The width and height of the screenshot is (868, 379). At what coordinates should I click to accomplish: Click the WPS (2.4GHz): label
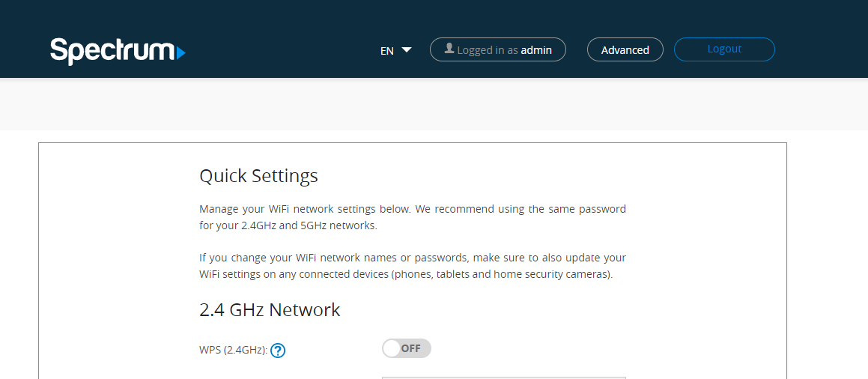[x=234, y=351]
